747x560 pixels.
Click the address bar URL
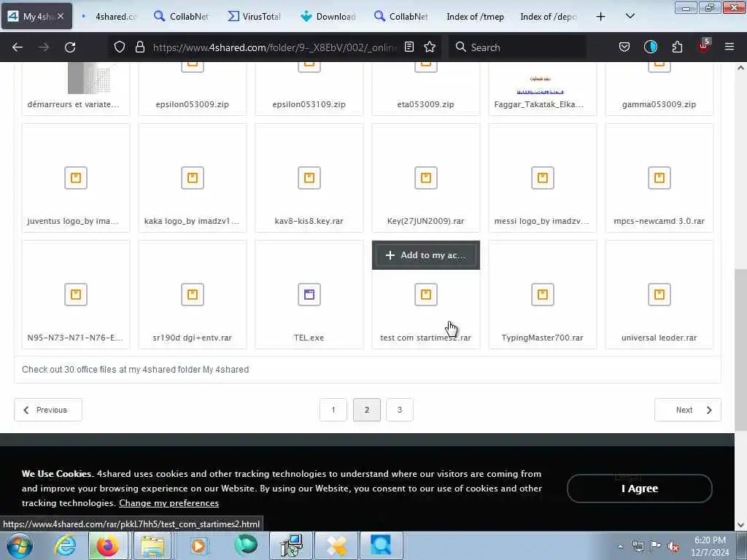coord(274,47)
